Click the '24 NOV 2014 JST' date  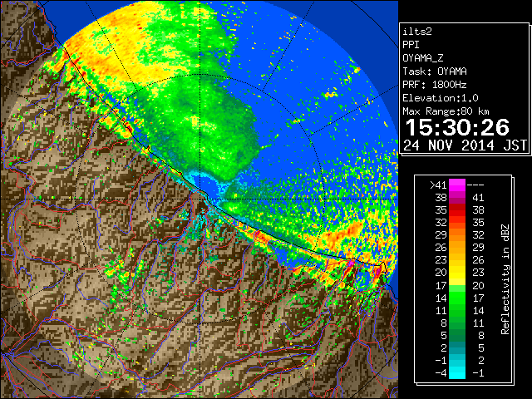tap(465, 145)
